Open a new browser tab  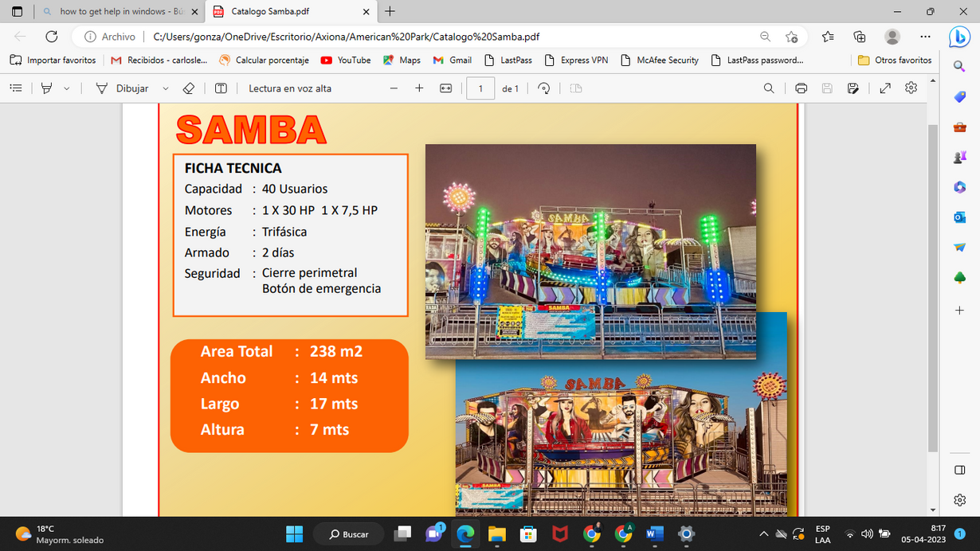point(390,12)
